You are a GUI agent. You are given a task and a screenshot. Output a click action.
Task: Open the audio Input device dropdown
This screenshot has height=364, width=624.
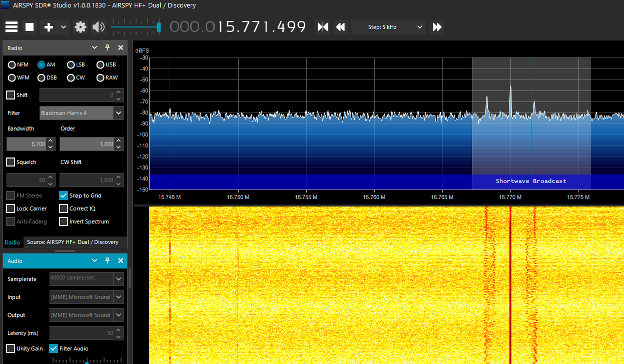[x=86, y=297]
